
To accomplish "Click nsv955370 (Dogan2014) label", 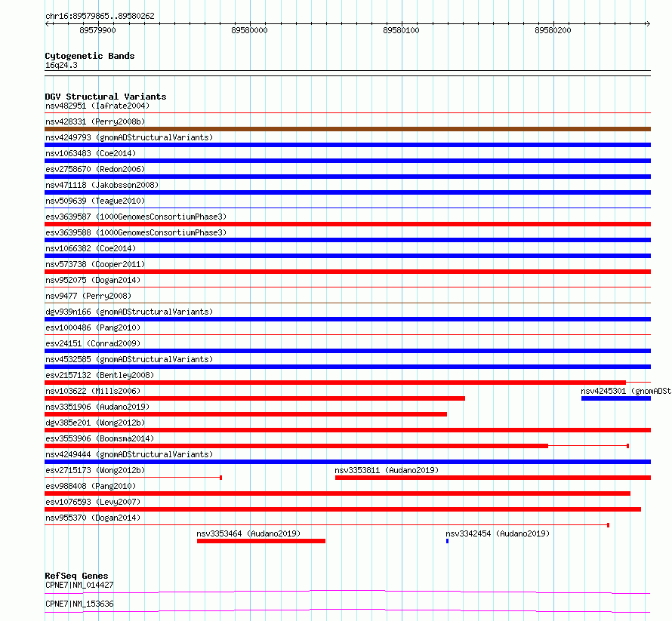I will 93,518.
